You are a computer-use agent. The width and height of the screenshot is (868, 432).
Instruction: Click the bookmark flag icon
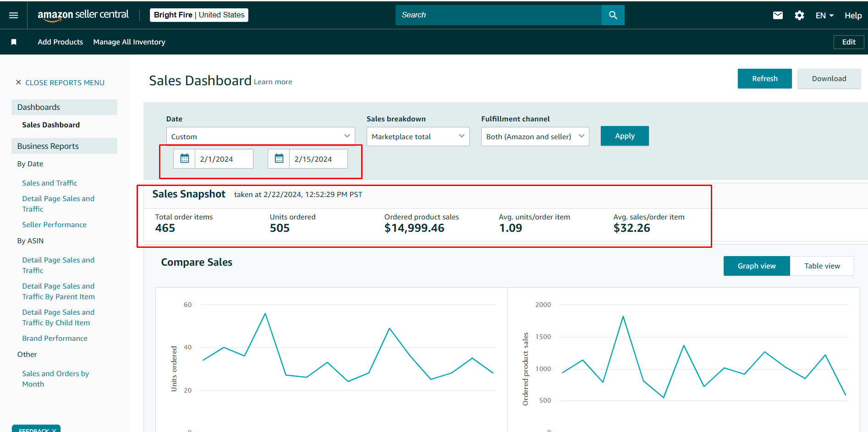coord(14,42)
